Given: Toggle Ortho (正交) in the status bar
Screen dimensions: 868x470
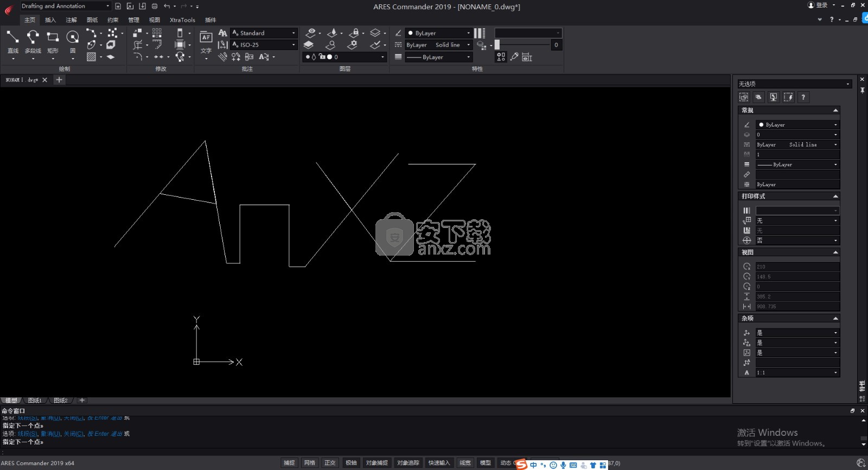Looking at the screenshot, I should pyautogui.click(x=330, y=463).
